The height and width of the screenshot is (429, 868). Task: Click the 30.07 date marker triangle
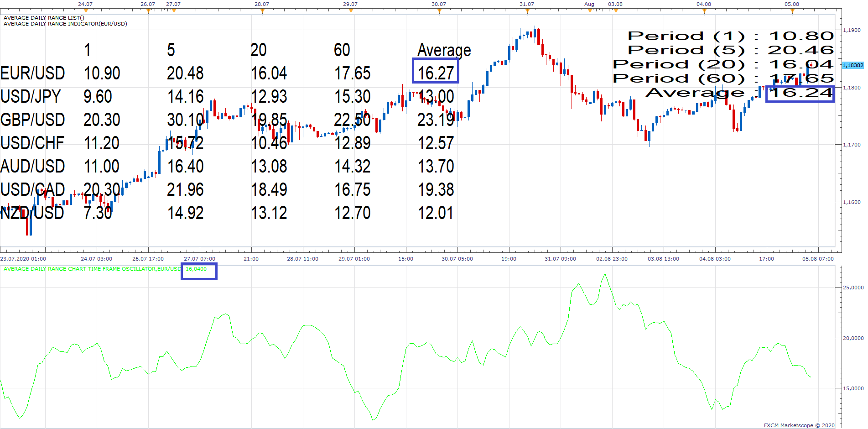click(439, 10)
